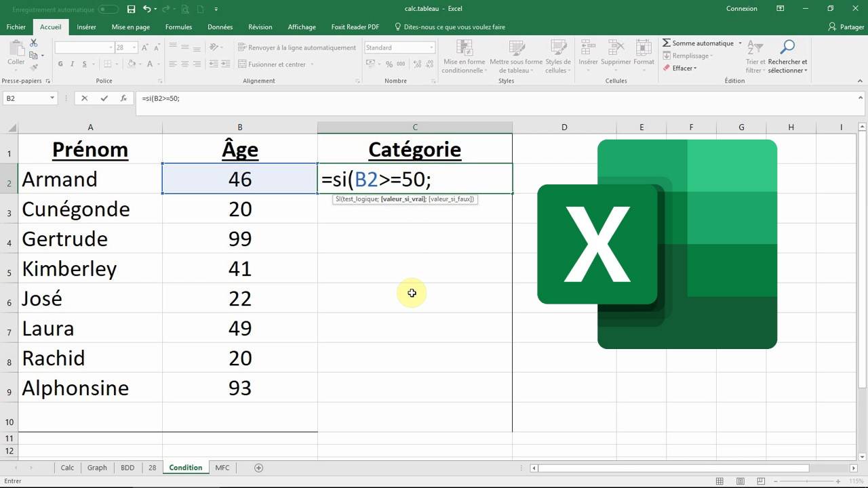Screen dimensions: 868x488
Task: Open Rechercher et sélectionner menu
Action: tap(787, 57)
